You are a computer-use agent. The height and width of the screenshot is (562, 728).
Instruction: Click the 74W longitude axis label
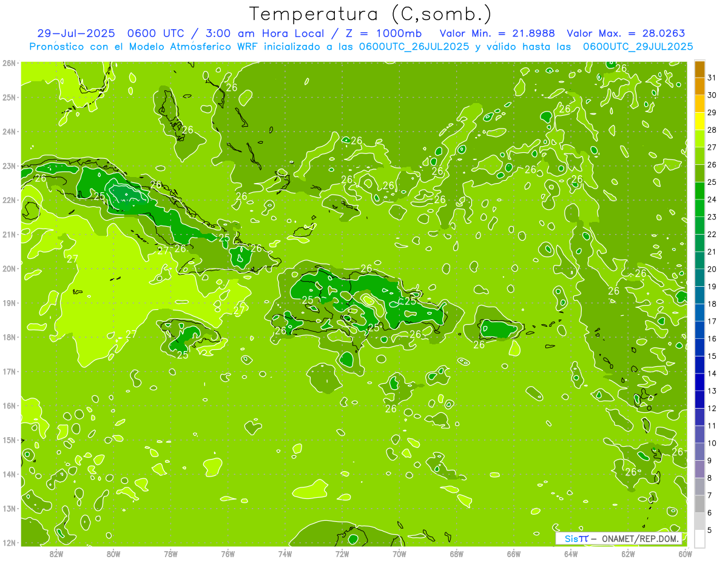285,554
